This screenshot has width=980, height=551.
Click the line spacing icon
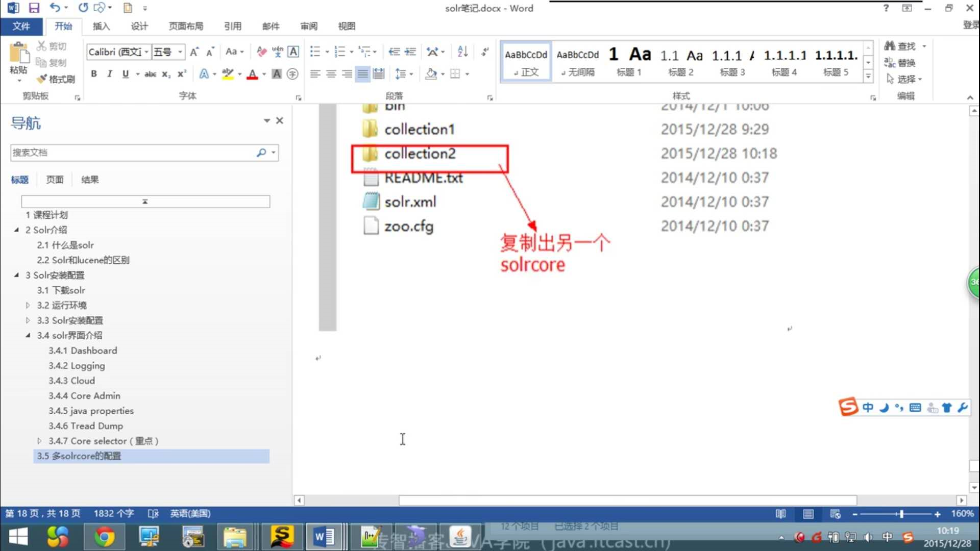click(401, 74)
